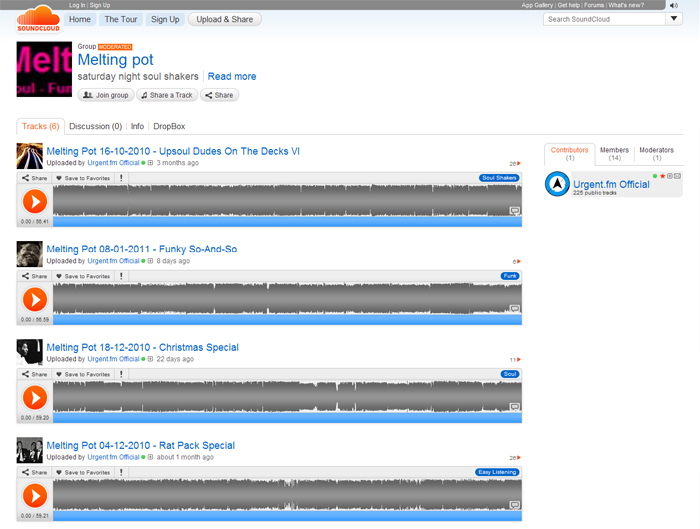
Task: Play Melting Pot 08-01-2011 Funky So-And-So track
Action: pos(35,300)
